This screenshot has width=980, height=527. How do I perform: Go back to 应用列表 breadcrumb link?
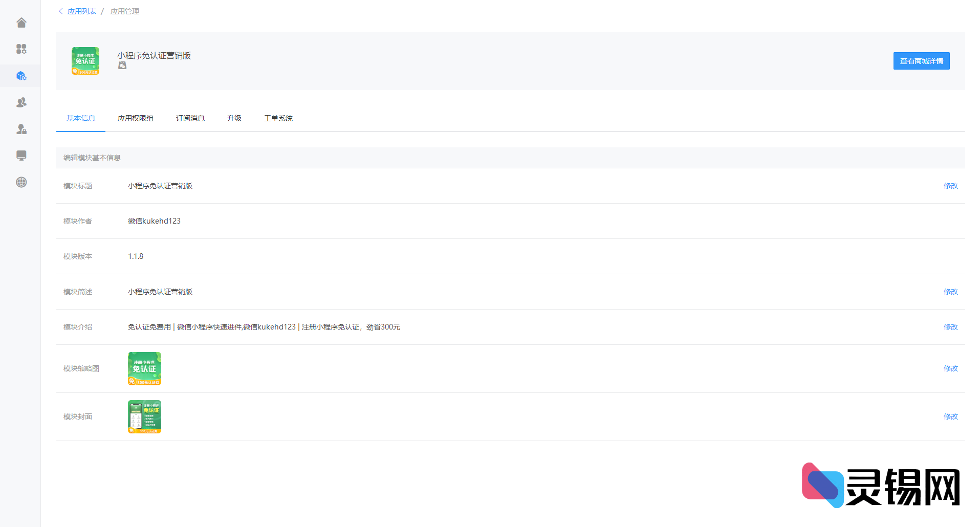pos(82,11)
